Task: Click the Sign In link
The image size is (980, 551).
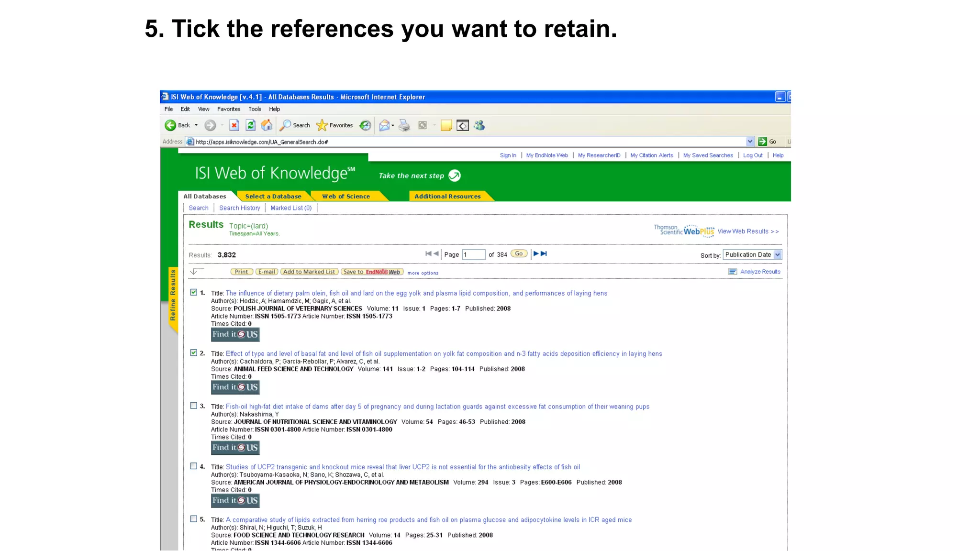Action: click(508, 155)
